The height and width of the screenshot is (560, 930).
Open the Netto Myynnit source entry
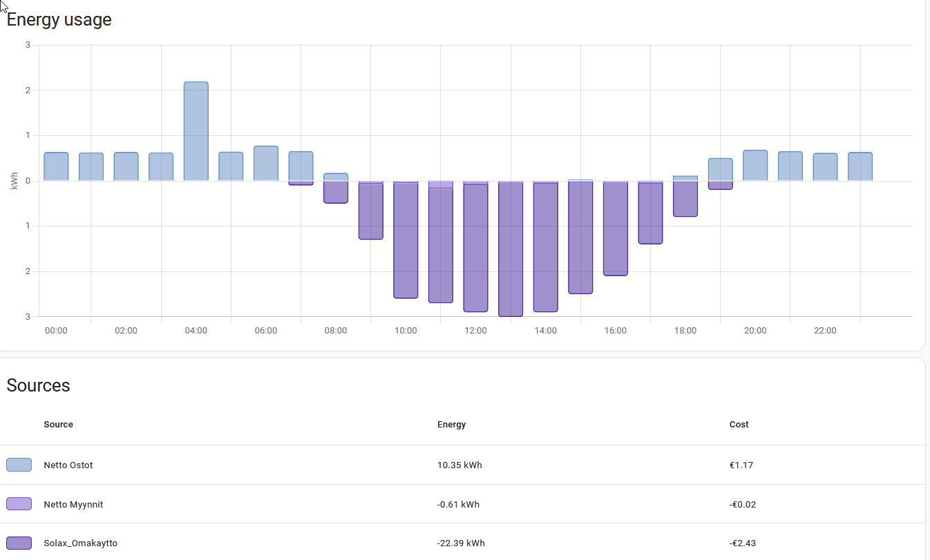[73, 504]
